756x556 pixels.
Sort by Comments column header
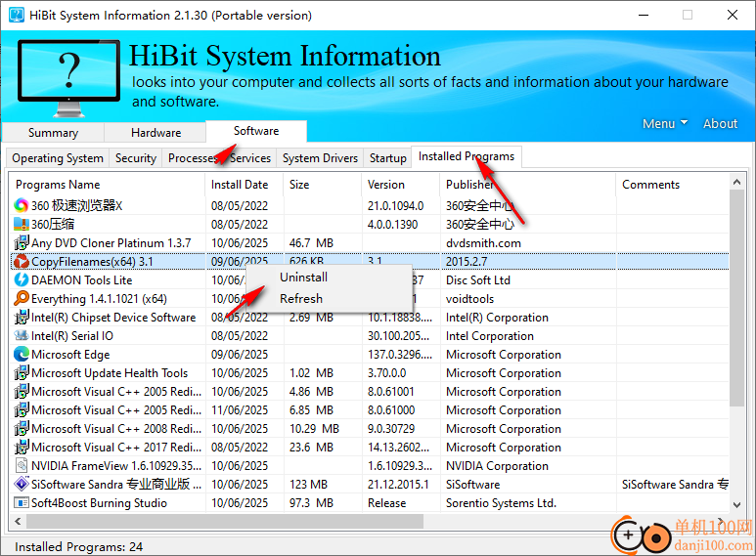[673, 185]
